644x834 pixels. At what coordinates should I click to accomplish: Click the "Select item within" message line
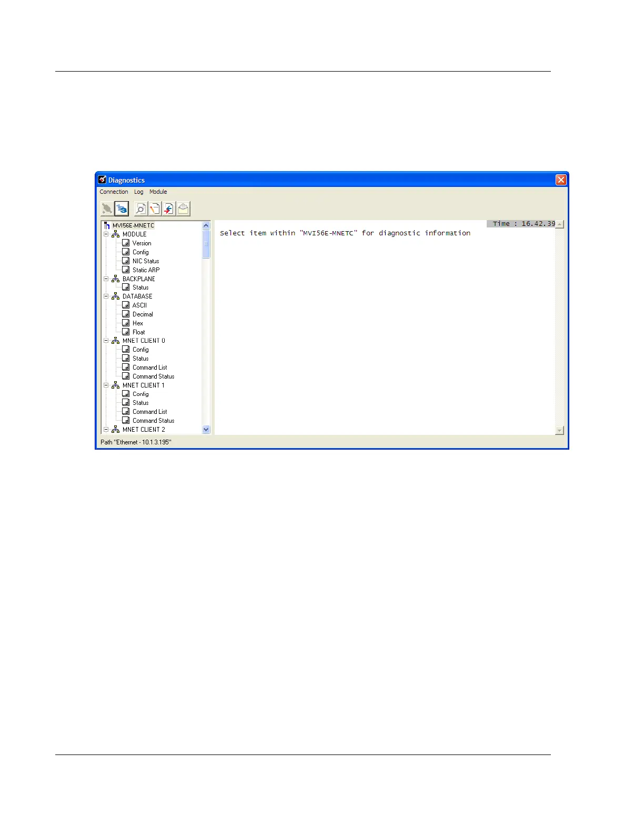345,233
